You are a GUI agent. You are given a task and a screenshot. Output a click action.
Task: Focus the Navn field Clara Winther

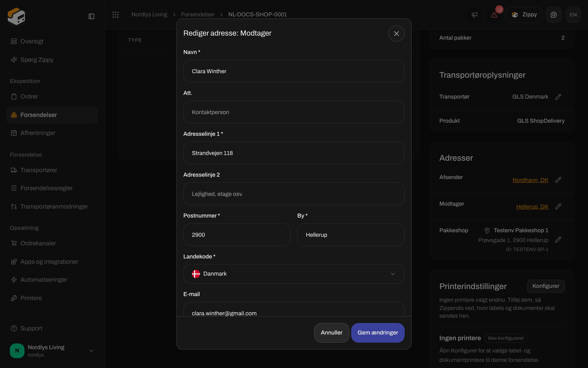pyautogui.click(x=294, y=71)
